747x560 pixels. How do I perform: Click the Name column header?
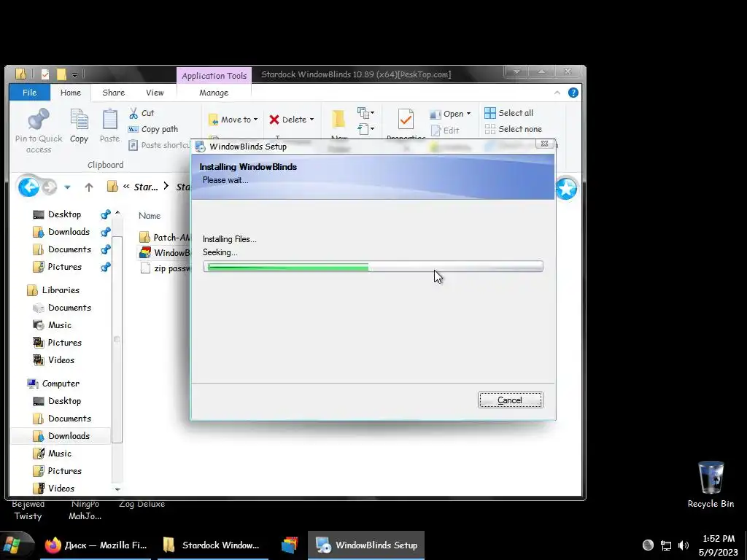click(x=150, y=216)
